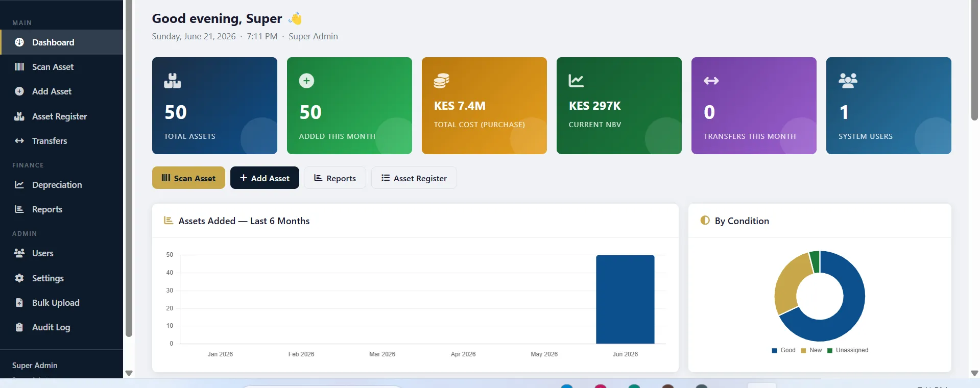Image resolution: width=980 pixels, height=388 pixels.
Task: Go to Add Asset in the sidebar
Action: tap(61, 91)
